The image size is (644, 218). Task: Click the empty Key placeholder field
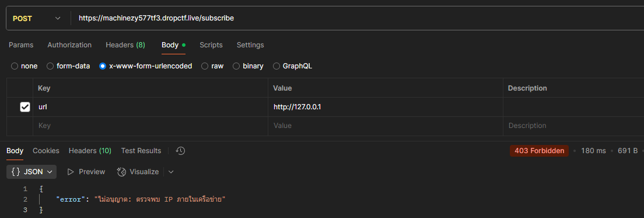tap(150, 126)
